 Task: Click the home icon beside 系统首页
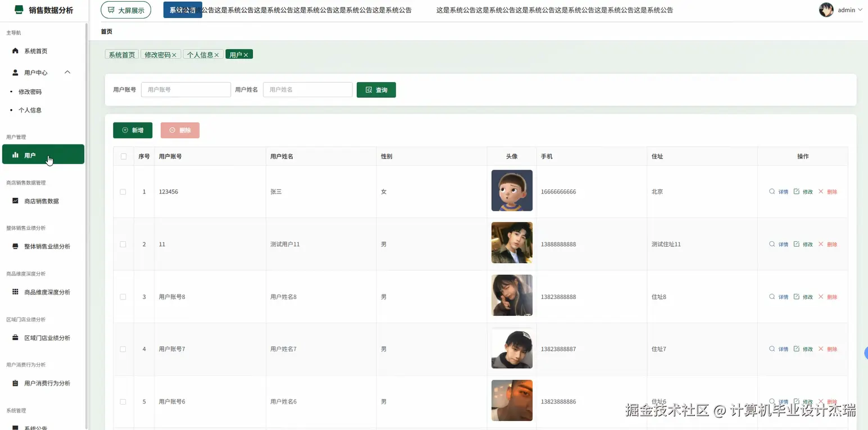[15, 51]
